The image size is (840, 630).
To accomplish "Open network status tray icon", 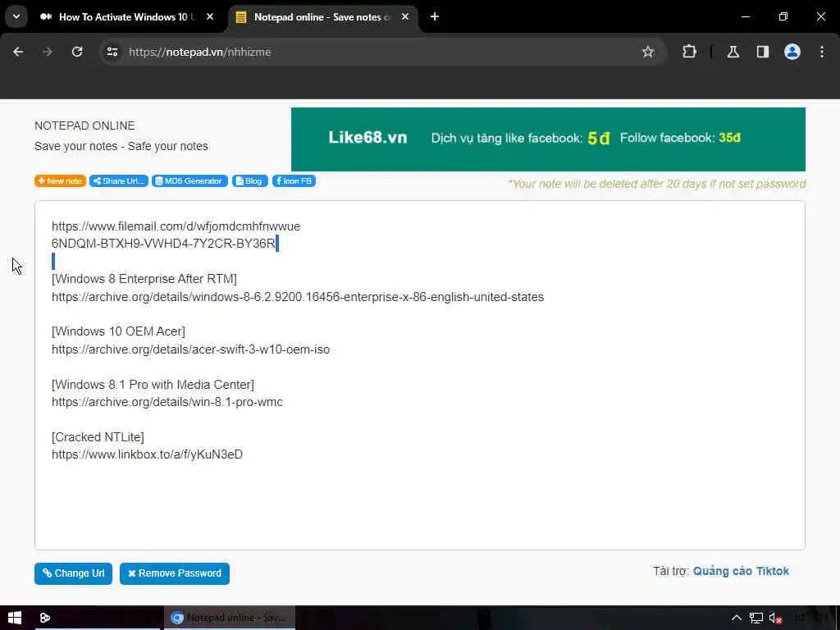I will (756, 619).
